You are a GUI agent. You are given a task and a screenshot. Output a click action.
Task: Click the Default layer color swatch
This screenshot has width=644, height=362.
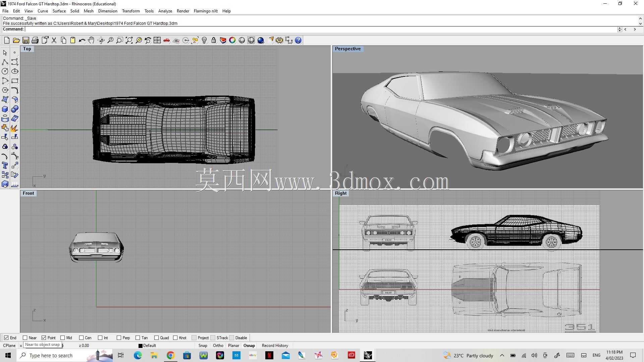(x=141, y=346)
